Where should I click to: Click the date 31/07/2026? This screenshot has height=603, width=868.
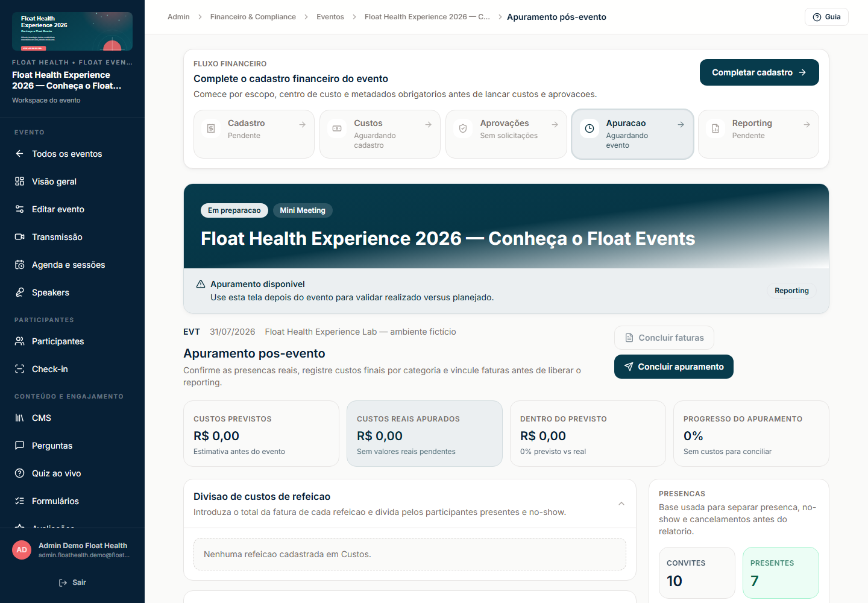coord(233,332)
